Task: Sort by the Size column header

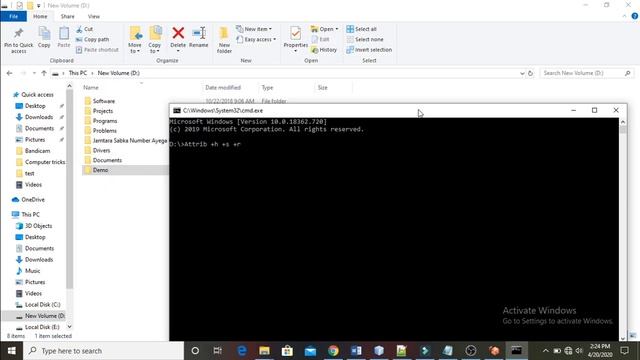Action: [x=322, y=88]
